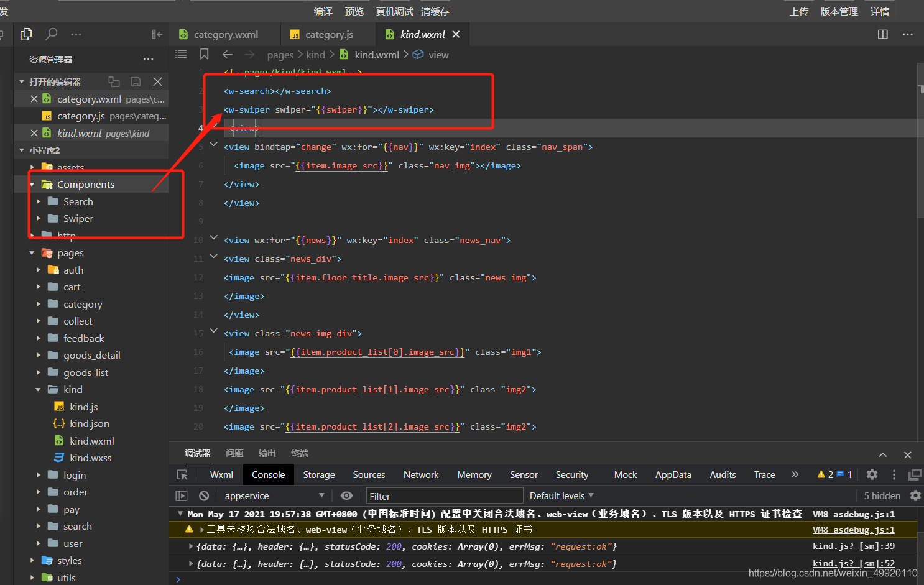Viewport: 924px width, 585px height.
Task: Open console settings gear beside hidden count
Action: point(915,495)
